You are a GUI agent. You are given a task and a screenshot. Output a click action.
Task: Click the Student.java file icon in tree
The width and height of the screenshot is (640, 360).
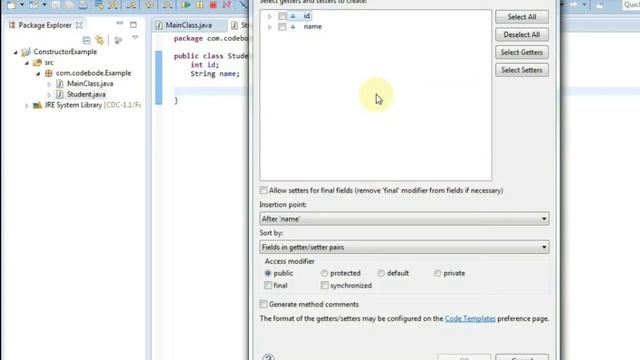[60, 94]
